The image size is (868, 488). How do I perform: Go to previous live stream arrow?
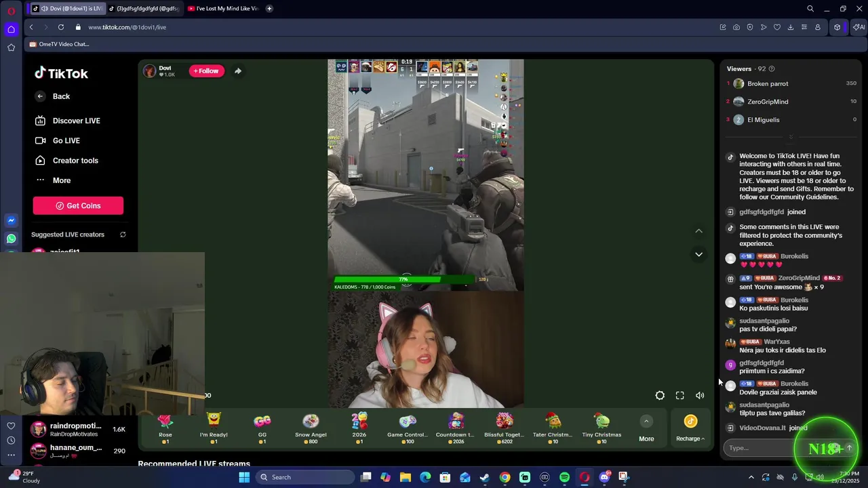(698, 231)
